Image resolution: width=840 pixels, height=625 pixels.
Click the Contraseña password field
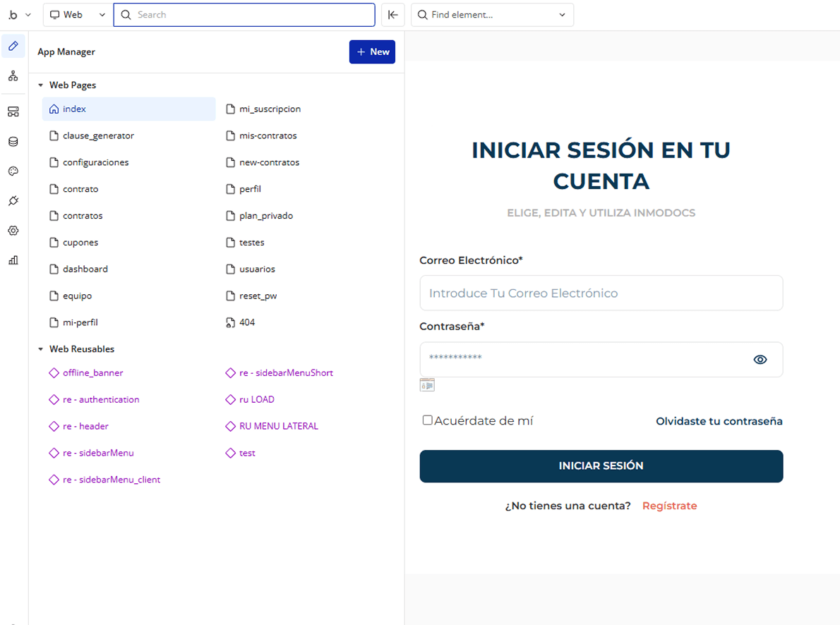coord(601,359)
